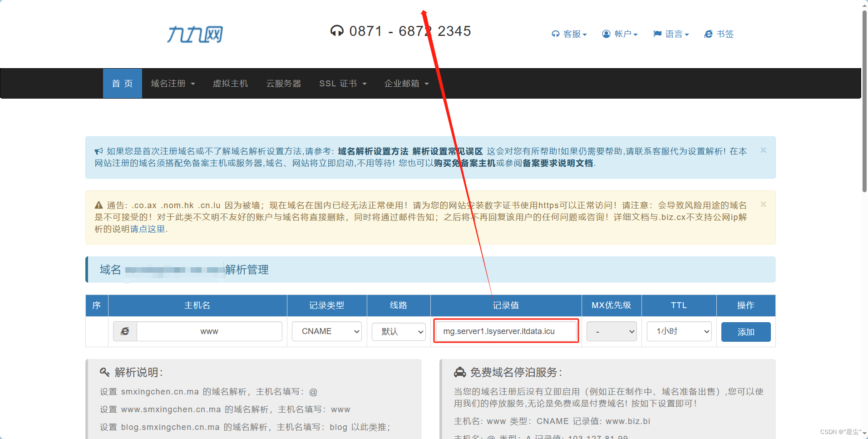This screenshot has width=868, height=439.
Task: Close the yellow warning notice
Action: click(x=763, y=205)
